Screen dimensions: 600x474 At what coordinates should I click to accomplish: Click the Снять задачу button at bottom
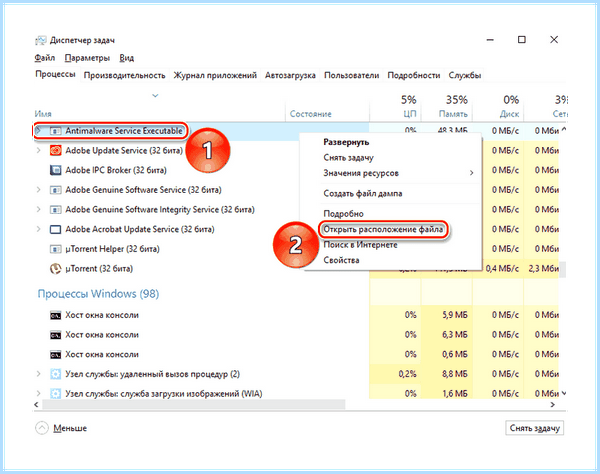[534, 428]
